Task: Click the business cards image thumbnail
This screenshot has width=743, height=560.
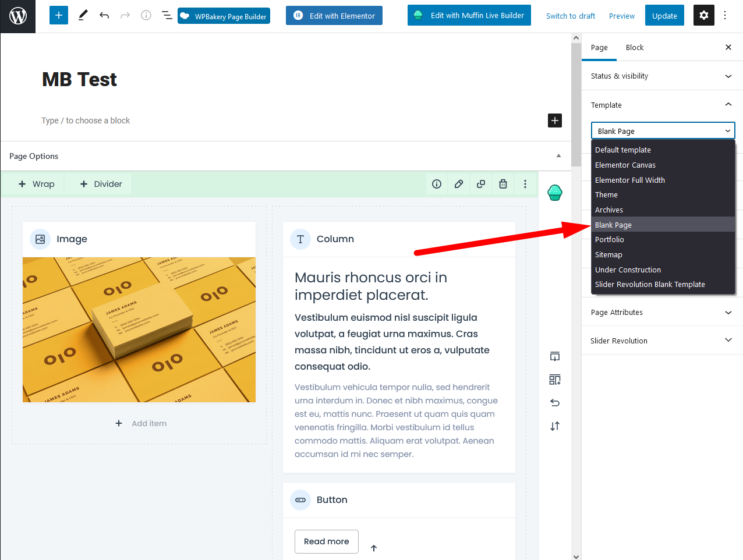Action: click(x=139, y=329)
